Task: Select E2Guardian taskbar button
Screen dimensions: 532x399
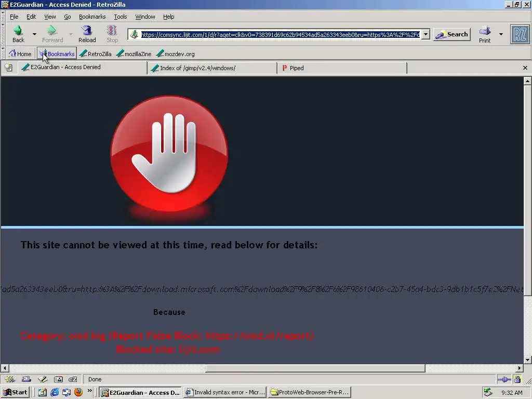Action: 141,393
